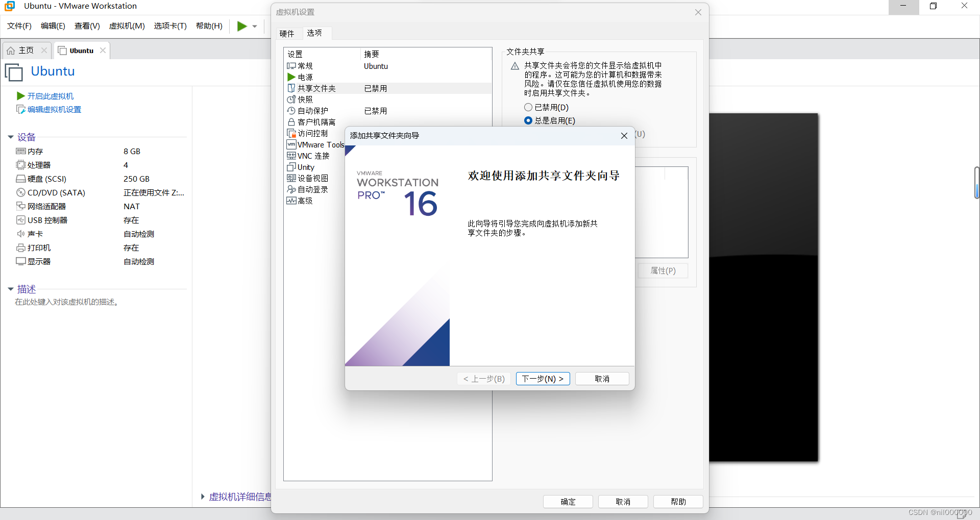Viewport: 980px width, 520px height.
Task: Click the green power on play icon in toolbar
Action: pyautogui.click(x=242, y=26)
